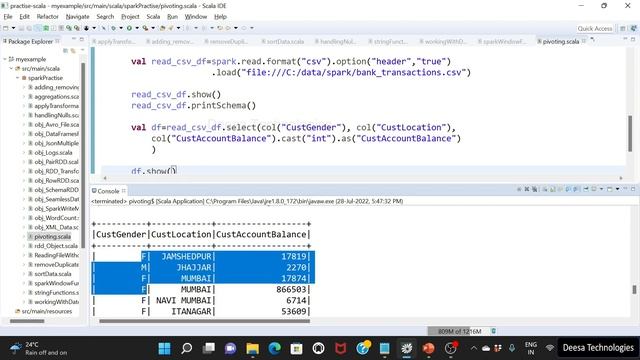
Task: Click the taskbar Search magnifier icon
Action: pos(187,348)
